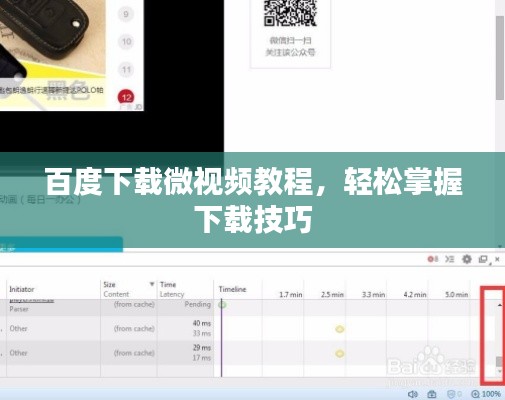Click the '1.7 min' timeline label
The image size is (505, 400).
point(291,295)
